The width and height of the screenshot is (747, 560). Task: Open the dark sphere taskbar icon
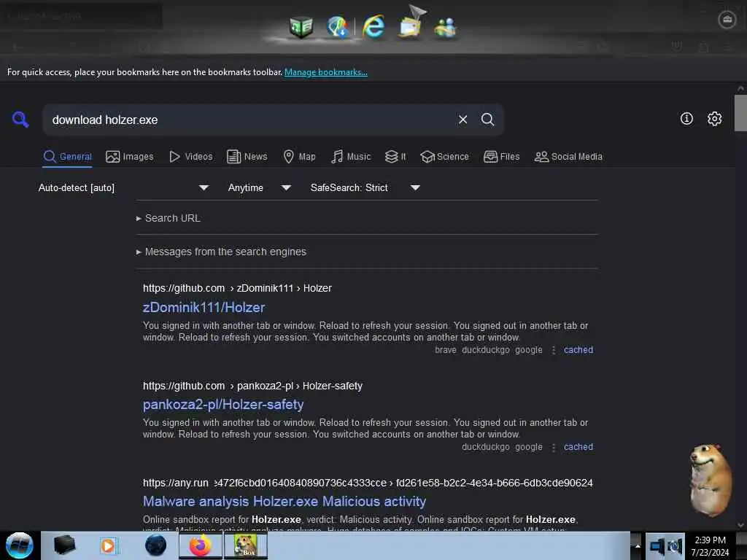tap(155, 545)
